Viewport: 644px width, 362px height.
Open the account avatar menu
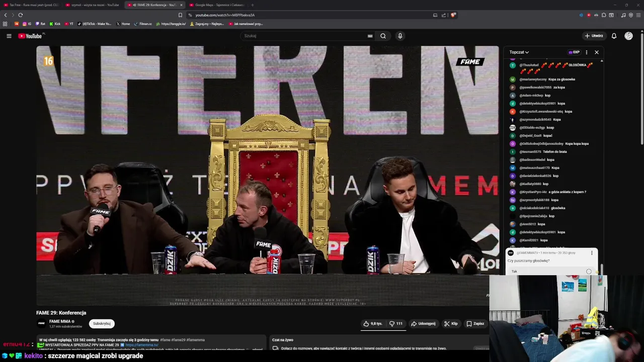(628, 36)
